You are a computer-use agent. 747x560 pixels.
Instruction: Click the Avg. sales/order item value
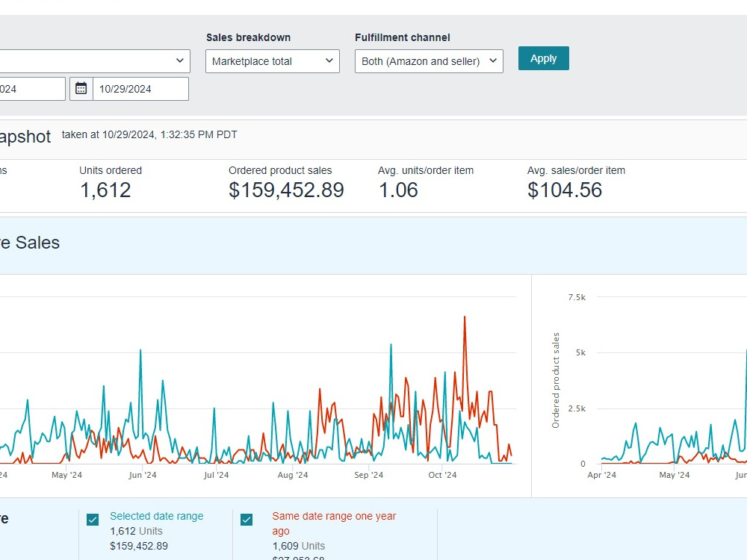click(x=565, y=190)
